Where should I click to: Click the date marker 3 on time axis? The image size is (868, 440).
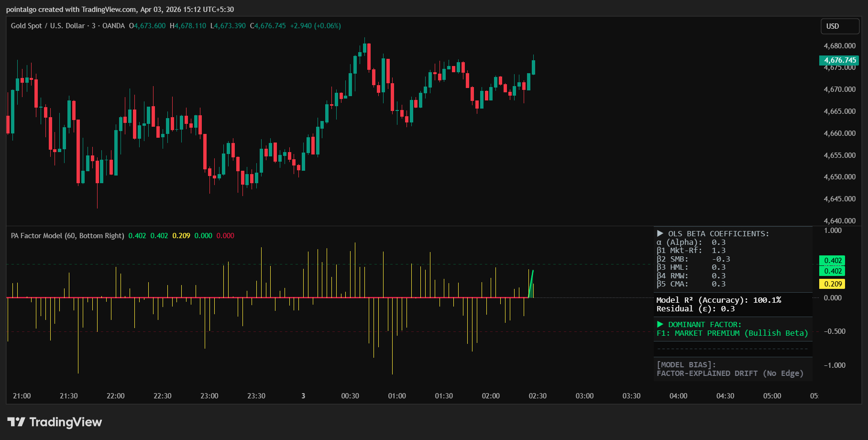pos(303,396)
